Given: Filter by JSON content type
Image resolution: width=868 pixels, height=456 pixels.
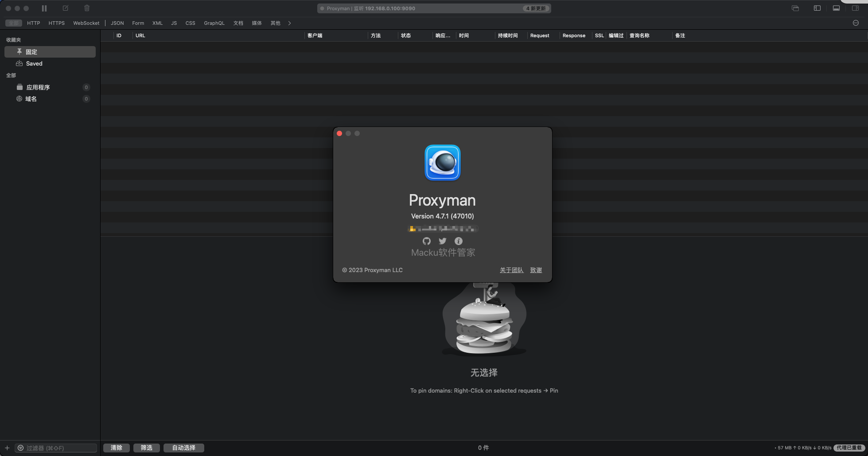Looking at the screenshot, I should [x=117, y=23].
